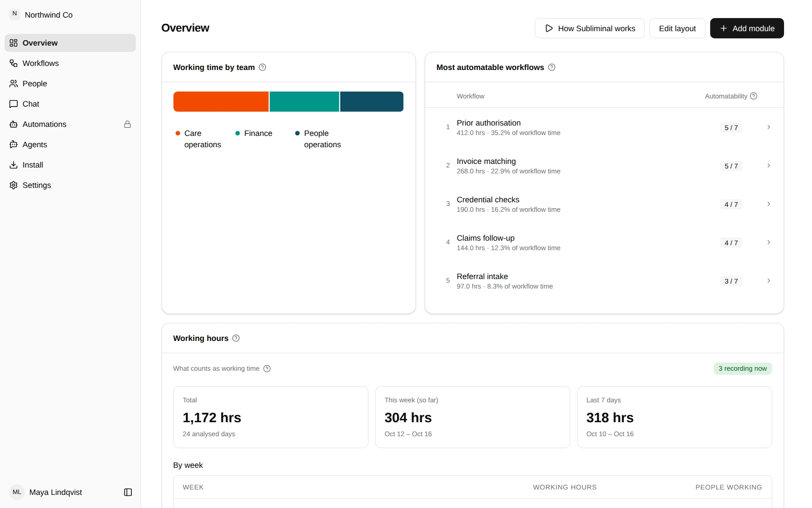Click the Agents sidebar icon

(x=14, y=144)
